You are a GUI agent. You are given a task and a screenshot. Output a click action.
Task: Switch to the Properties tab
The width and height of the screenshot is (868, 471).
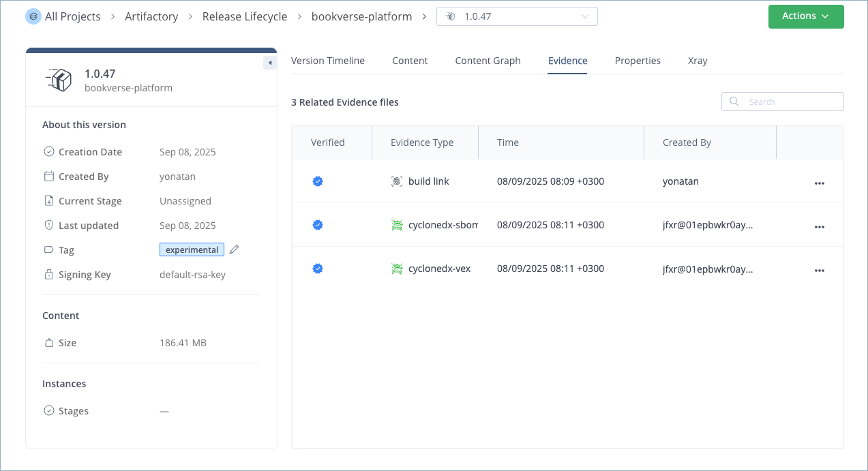tap(638, 61)
